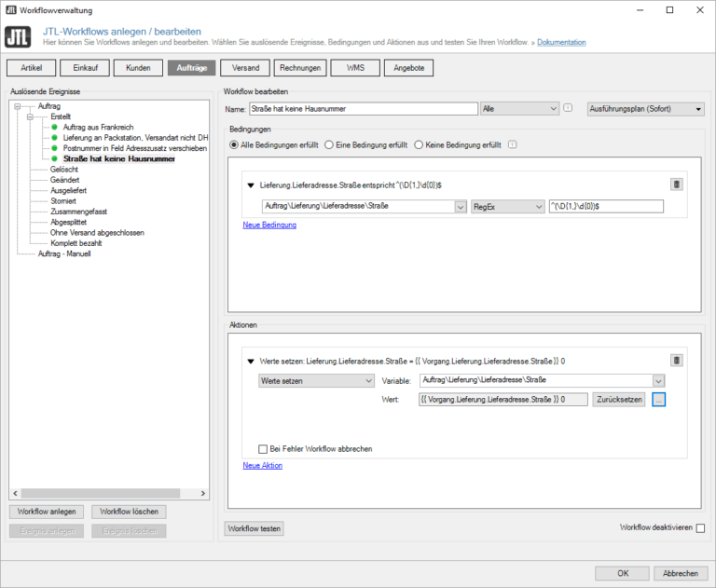The height and width of the screenshot is (588, 716).
Task: Click the info icon next to Alle dropdown
Action: 568,109
